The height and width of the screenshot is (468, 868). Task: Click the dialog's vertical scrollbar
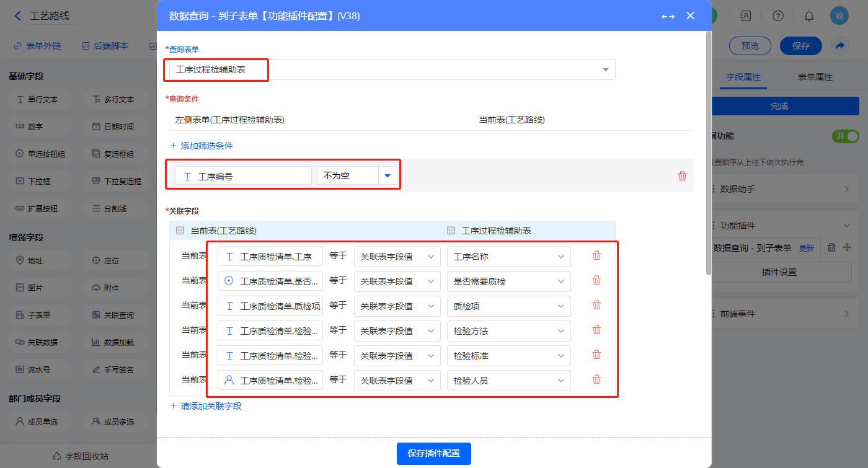tap(709, 155)
